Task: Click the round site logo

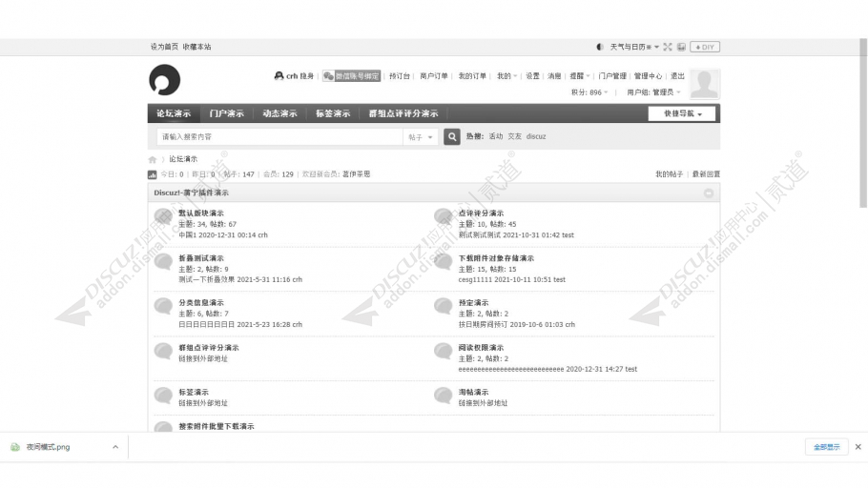Action: [164, 80]
